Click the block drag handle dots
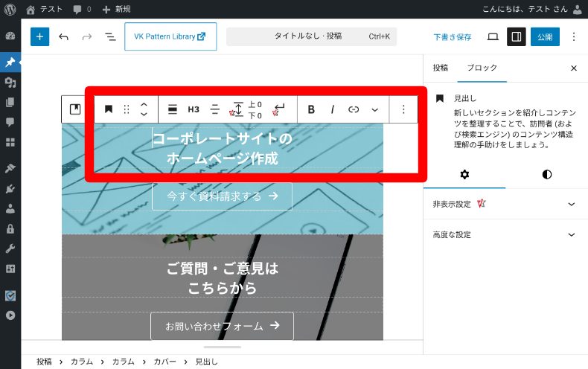Screen dimensions: 588x369 (x=127, y=109)
